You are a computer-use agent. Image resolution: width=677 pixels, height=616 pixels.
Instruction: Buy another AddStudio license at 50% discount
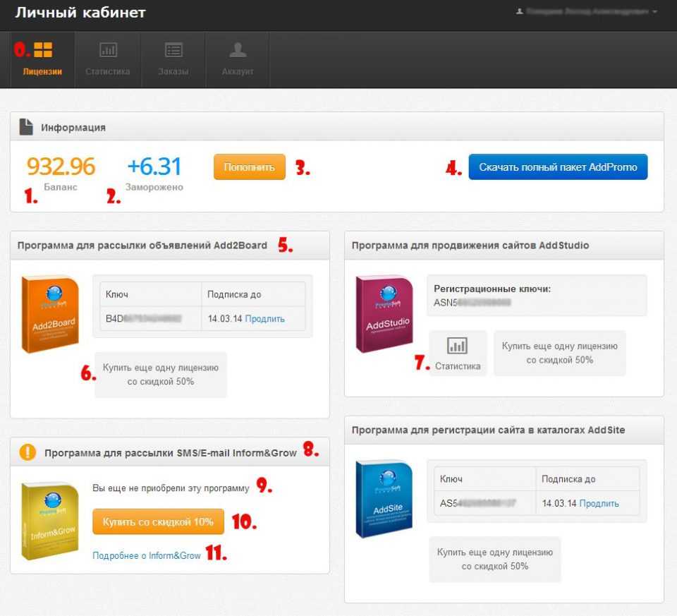pos(559,353)
